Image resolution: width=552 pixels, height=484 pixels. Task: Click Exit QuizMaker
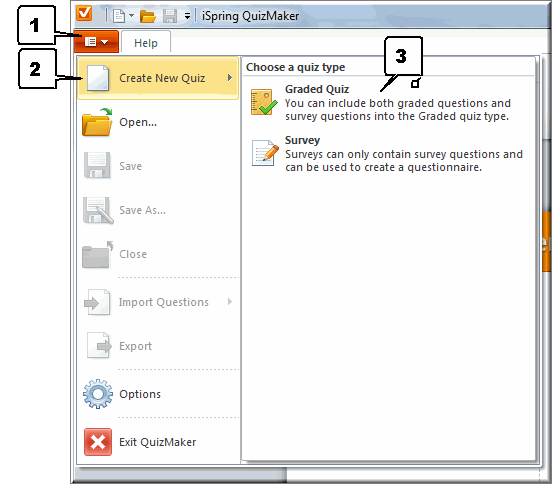pos(158,442)
